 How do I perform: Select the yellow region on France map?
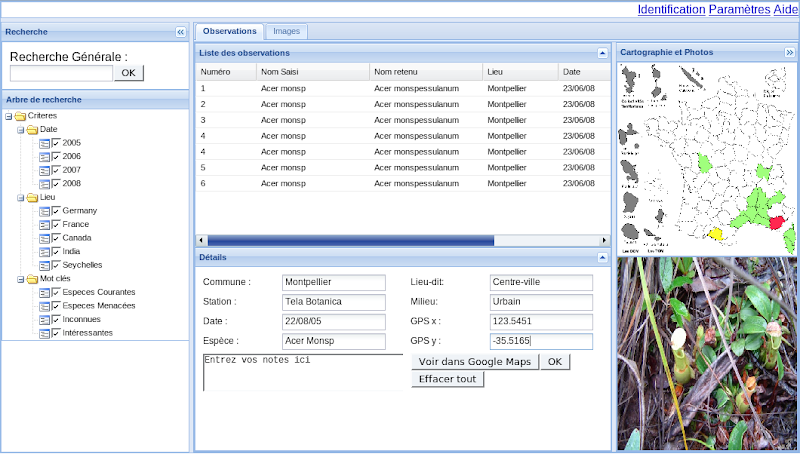pos(716,234)
